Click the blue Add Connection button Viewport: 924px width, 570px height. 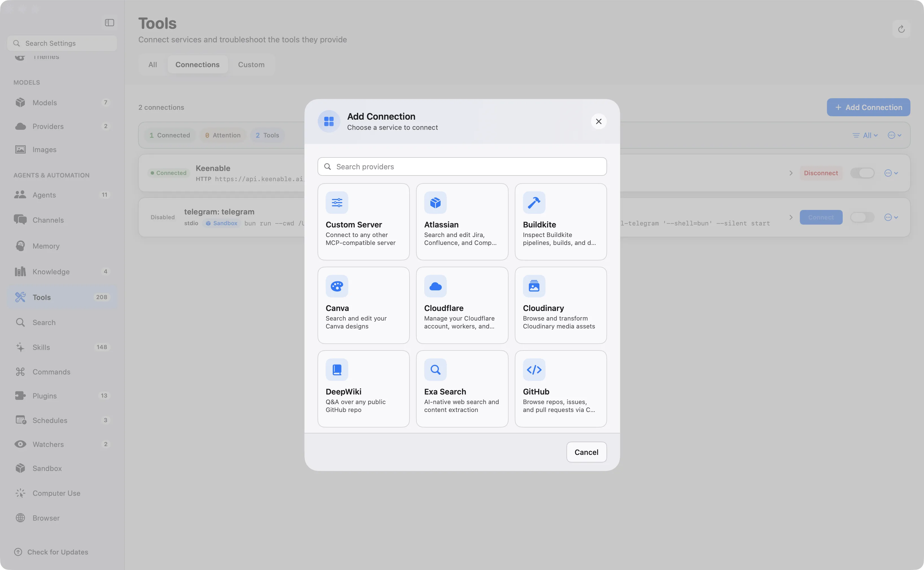[868, 108]
